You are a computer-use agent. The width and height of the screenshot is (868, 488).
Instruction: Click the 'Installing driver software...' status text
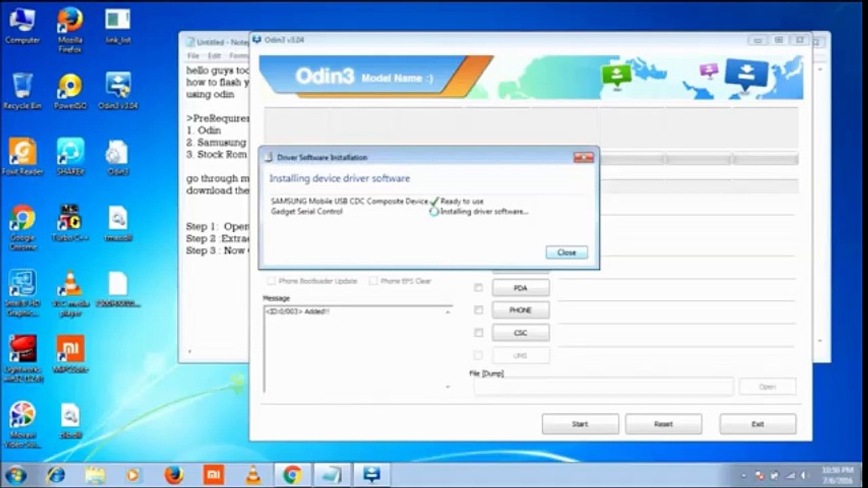(x=484, y=211)
